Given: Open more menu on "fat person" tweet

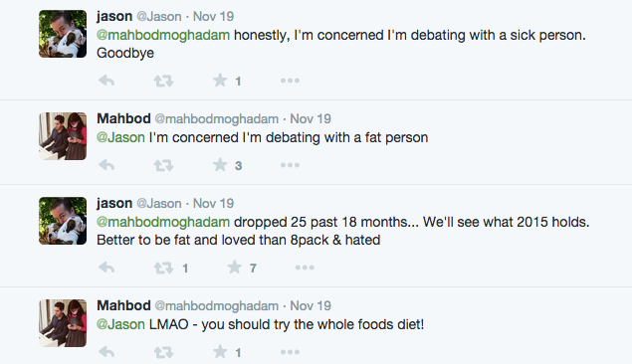Looking at the screenshot, I should pos(291,165).
